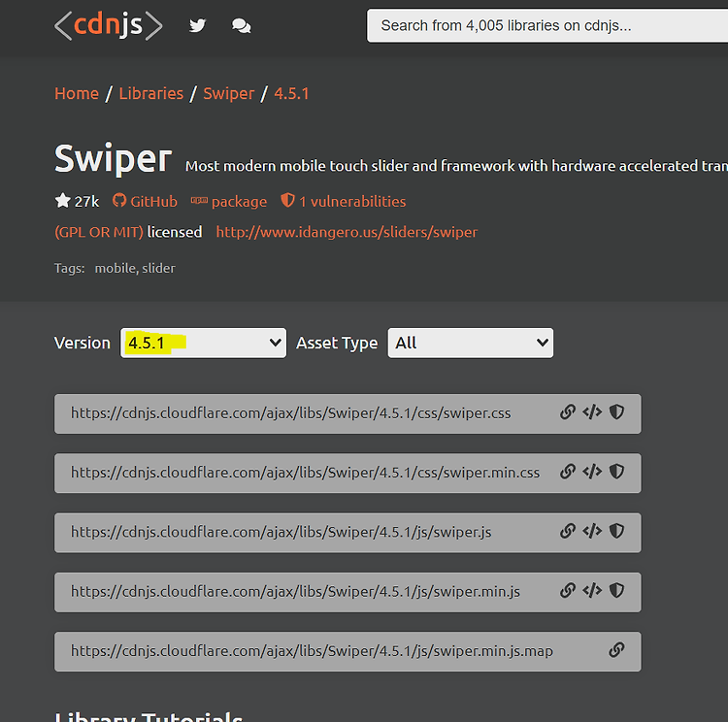Click the 'Version' label text
This screenshot has height=722, width=728.
click(83, 344)
